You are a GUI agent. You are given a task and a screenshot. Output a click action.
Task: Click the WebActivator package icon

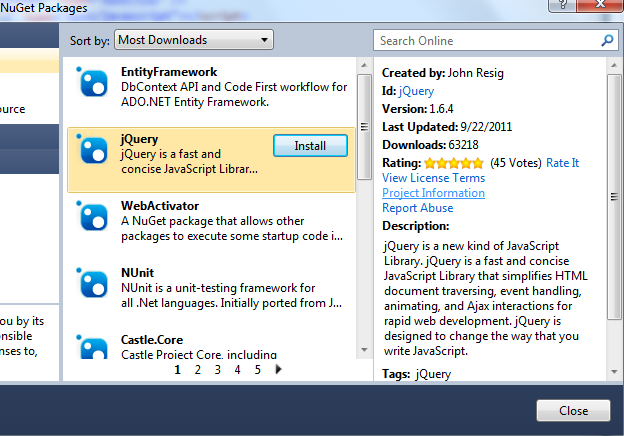(92, 216)
